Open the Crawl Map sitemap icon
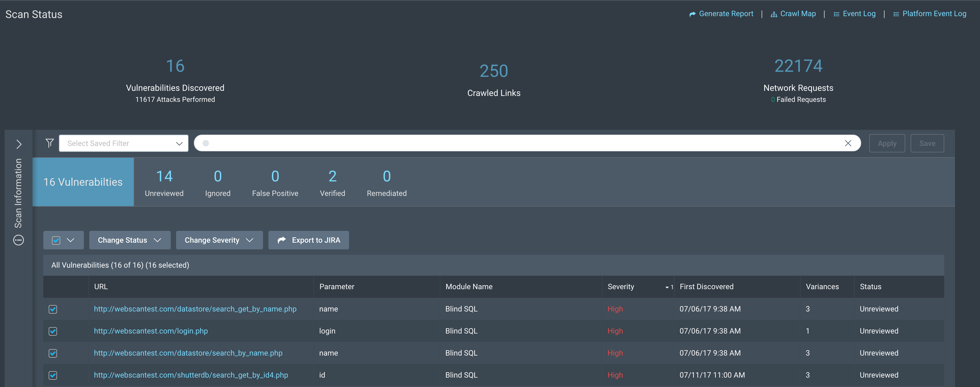Screen dimensions: 980x387 [774, 14]
